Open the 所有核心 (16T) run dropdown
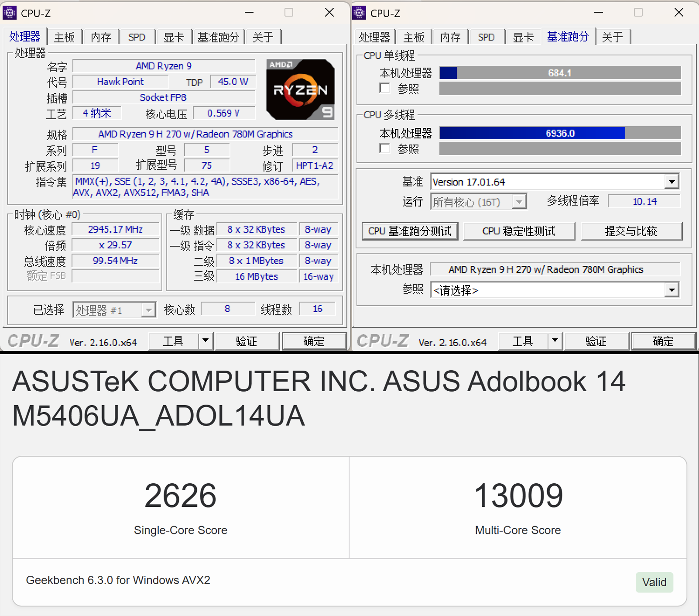Screen dimensions: 699x616 pyautogui.click(x=519, y=202)
